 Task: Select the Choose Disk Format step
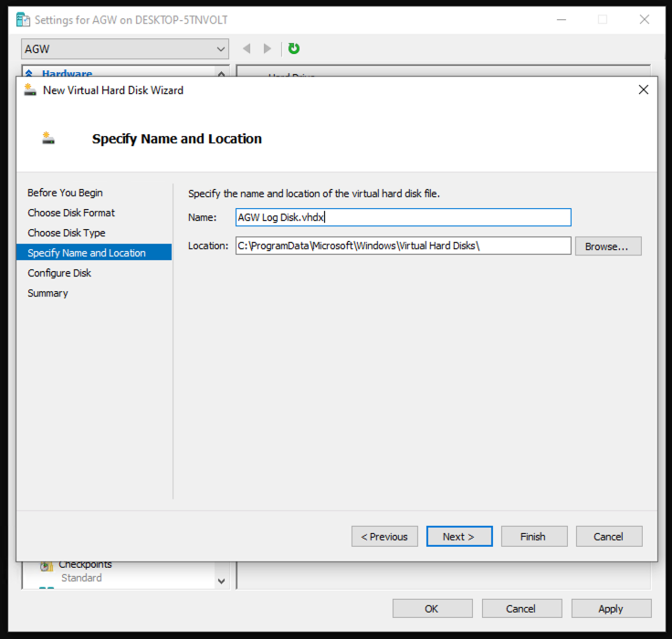click(x=71, y=213)
